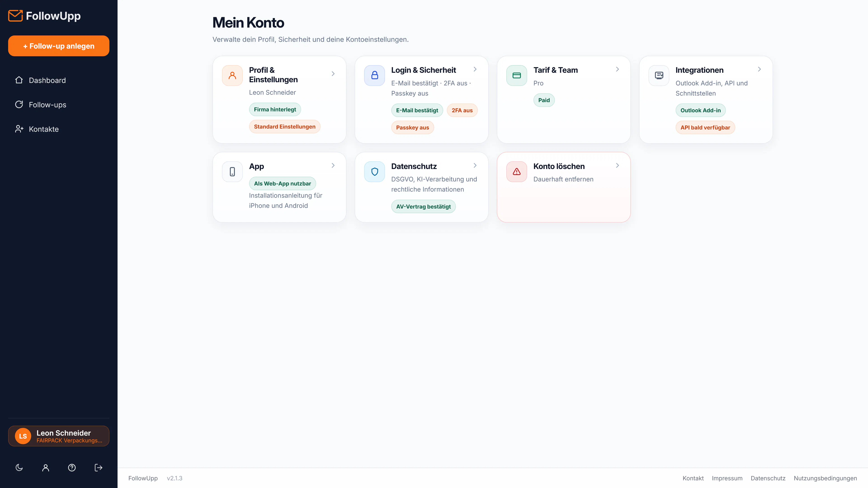Click the Standard Einstellungen badge

pyautogui.click(x=285, y=127)
